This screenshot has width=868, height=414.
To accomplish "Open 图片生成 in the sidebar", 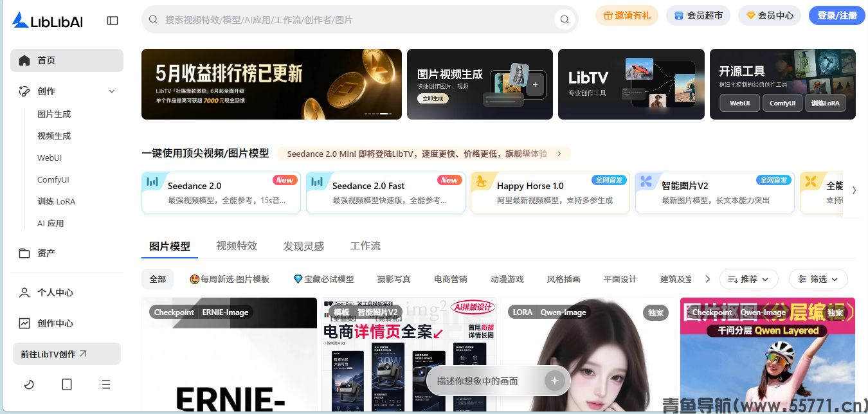I will tap(54, 114).
